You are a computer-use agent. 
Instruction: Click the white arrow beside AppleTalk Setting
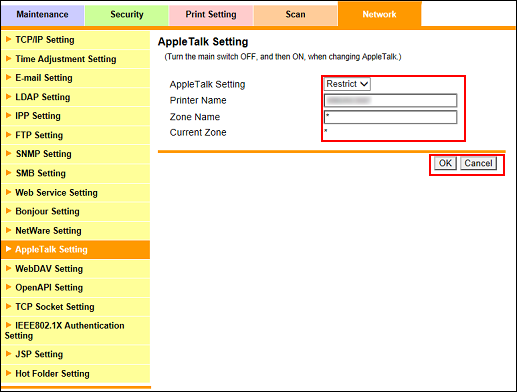coord(9,249)
